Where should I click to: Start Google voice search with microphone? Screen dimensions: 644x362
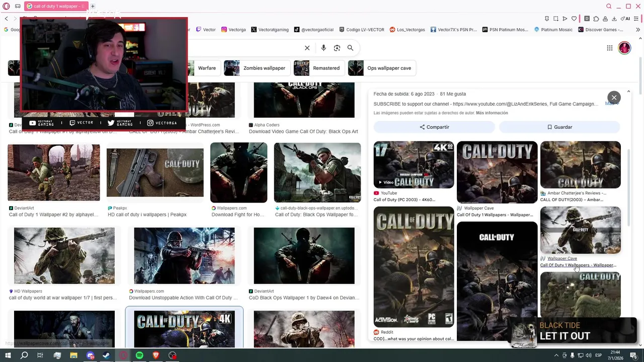click(x=324, y=48)
